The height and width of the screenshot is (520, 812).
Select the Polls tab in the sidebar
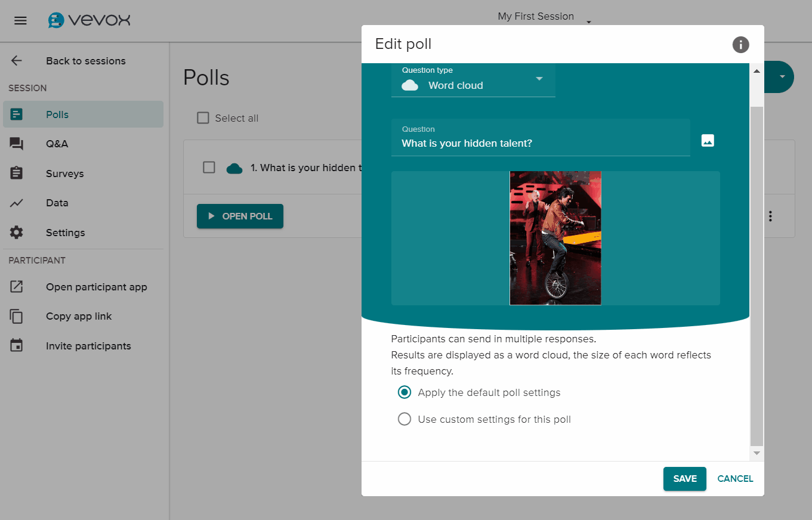[57, 114]
